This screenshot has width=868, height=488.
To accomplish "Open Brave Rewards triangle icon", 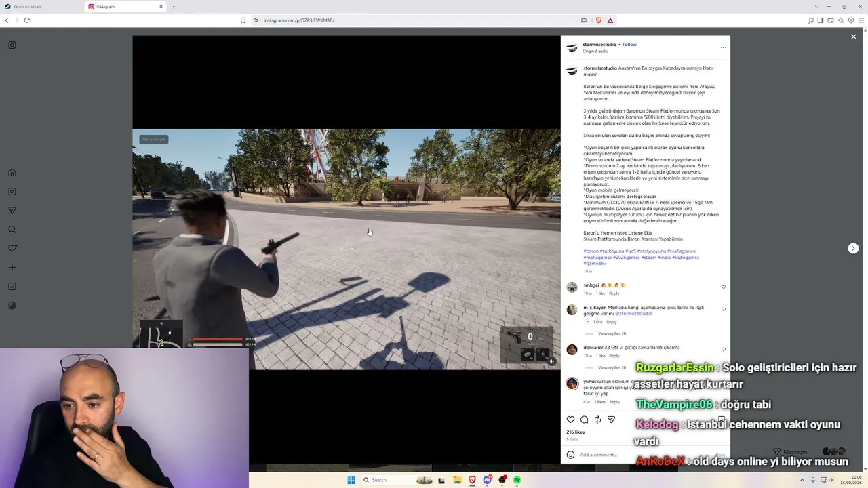I will click(x=610, y=20).
